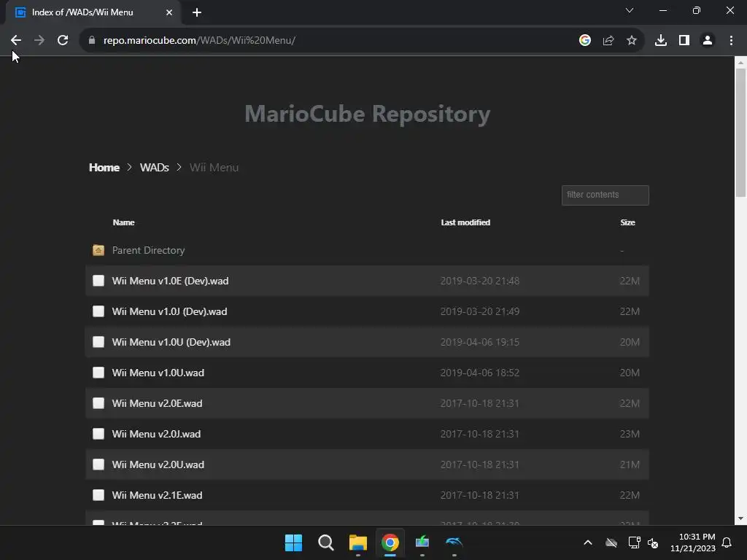Image resolution: width=747 pixels, height=560 pixels.
Task: Click the padlock site info icon
Action: click(92, 41)
